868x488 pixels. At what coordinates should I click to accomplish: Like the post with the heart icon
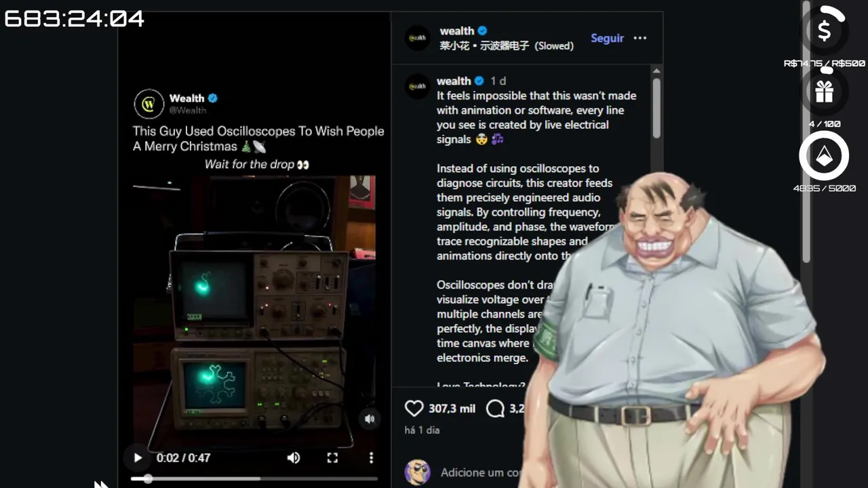coord(414,408)
